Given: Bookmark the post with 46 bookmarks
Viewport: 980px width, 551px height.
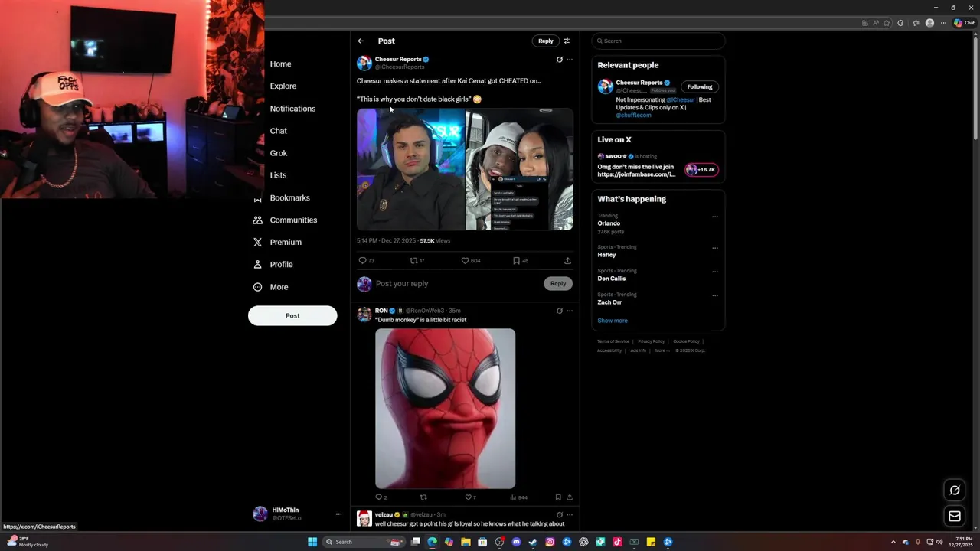Looking at the screenshot, I should click(x=516, y=260).
